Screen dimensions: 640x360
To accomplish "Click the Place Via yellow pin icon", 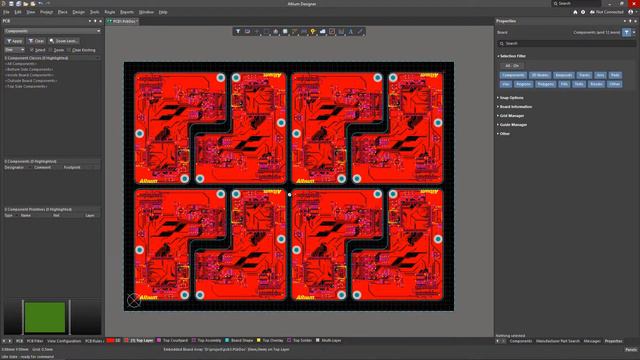I will pyautogui.click(x=313, y=31).
